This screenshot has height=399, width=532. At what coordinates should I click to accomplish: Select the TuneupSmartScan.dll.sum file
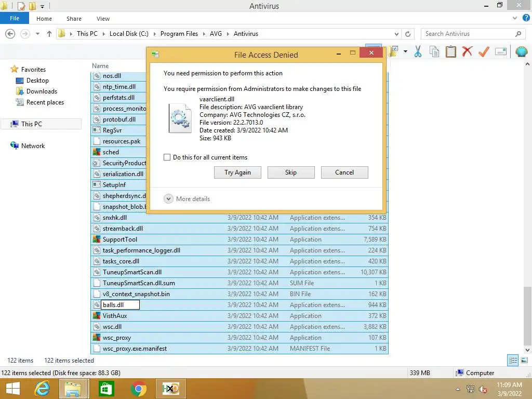click(x=240, y=283)
